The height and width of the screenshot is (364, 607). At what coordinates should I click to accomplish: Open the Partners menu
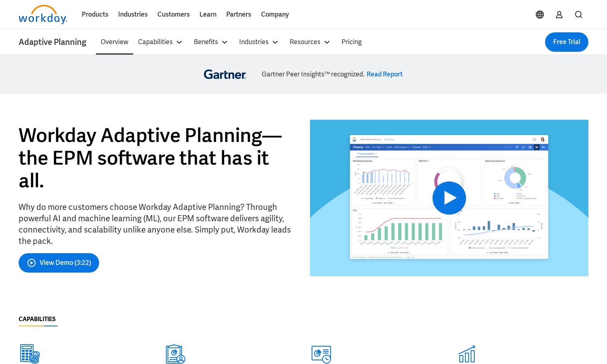(239, 15)
